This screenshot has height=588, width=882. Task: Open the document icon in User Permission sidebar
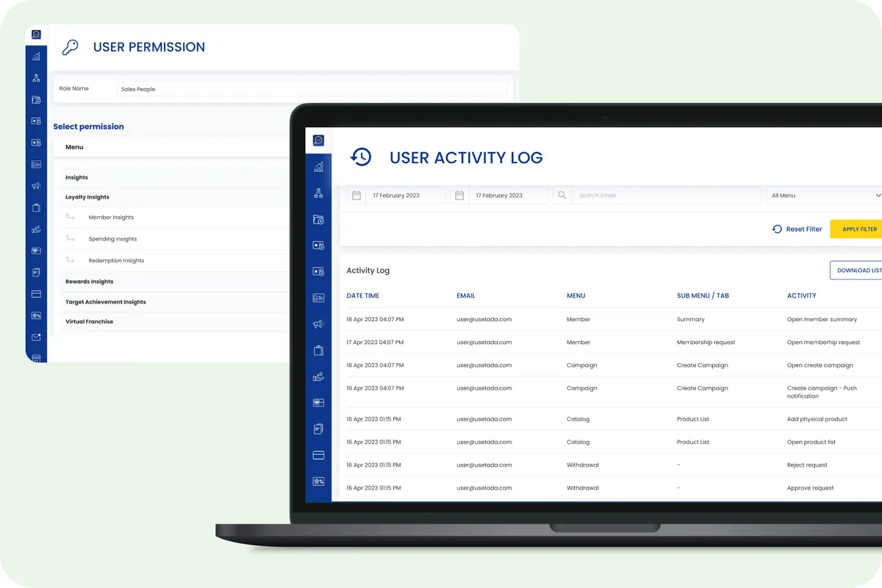[x=36, y=272]
